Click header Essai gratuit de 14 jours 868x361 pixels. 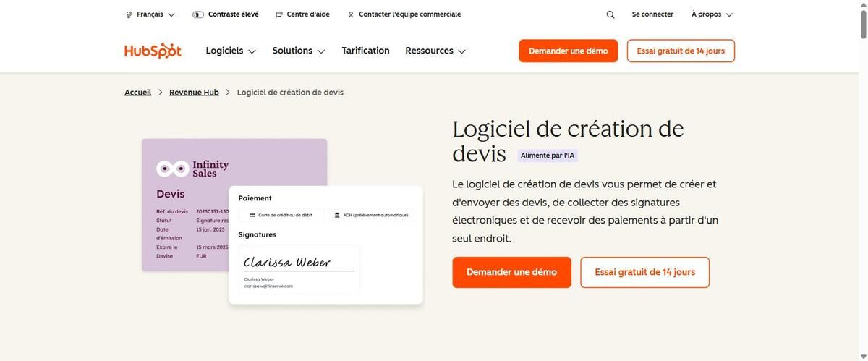pos(681,51)
